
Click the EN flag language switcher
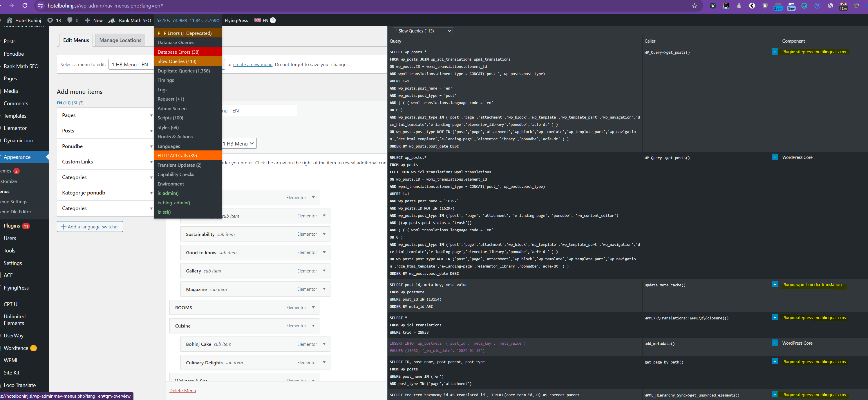pyautogui.click(x=261, y=20)
